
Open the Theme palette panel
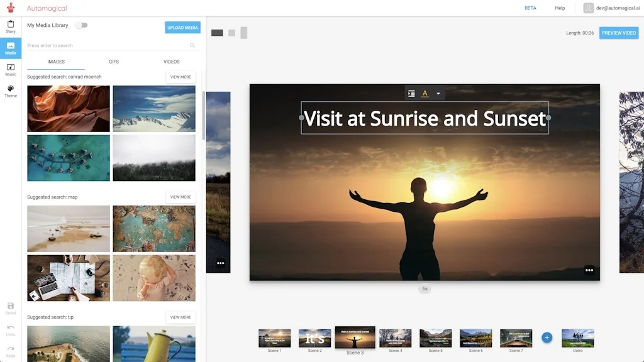11,90
